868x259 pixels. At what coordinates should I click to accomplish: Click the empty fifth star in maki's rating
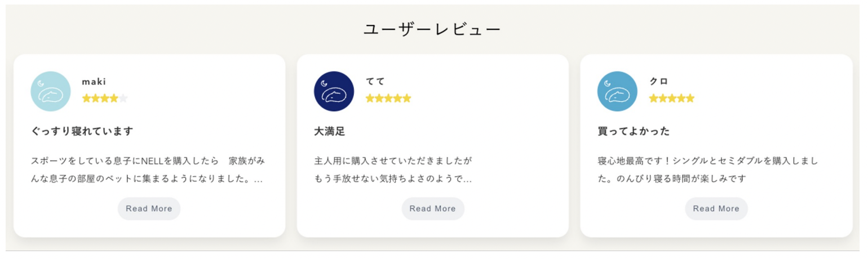pyautogui.click(x=123, y=99)
